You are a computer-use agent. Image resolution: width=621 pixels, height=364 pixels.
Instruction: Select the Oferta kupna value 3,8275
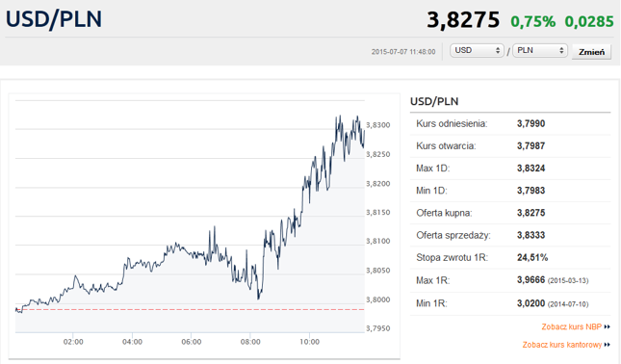[x=530, y=213]
